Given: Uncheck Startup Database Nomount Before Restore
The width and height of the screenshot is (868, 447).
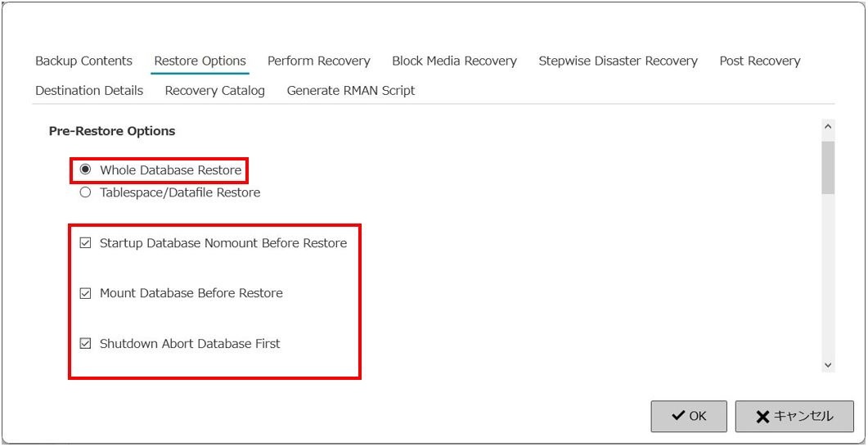Looking at the screenshot, I should pos(85,243).
